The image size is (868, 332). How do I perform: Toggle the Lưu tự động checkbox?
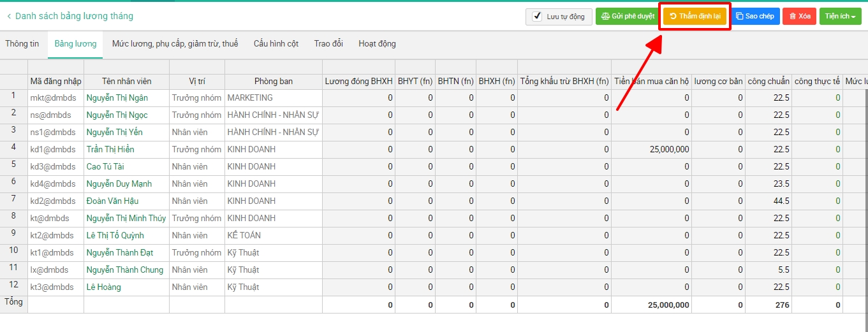pyautogui.click(x=538, y=17)
